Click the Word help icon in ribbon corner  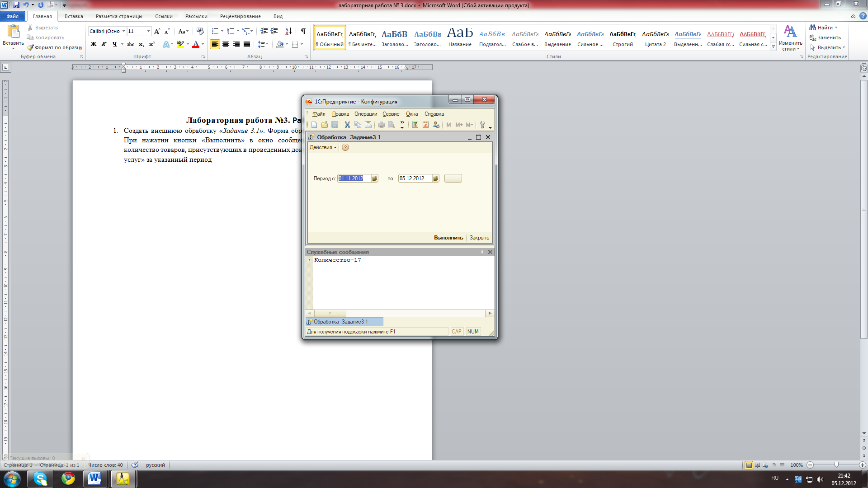point(863,16)
